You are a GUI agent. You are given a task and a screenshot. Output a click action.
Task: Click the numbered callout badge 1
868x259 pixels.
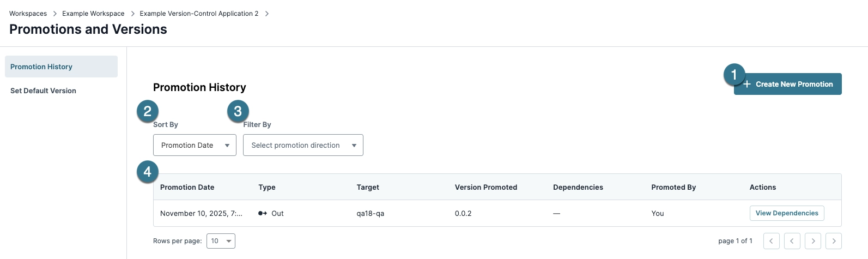click(734, 75)
